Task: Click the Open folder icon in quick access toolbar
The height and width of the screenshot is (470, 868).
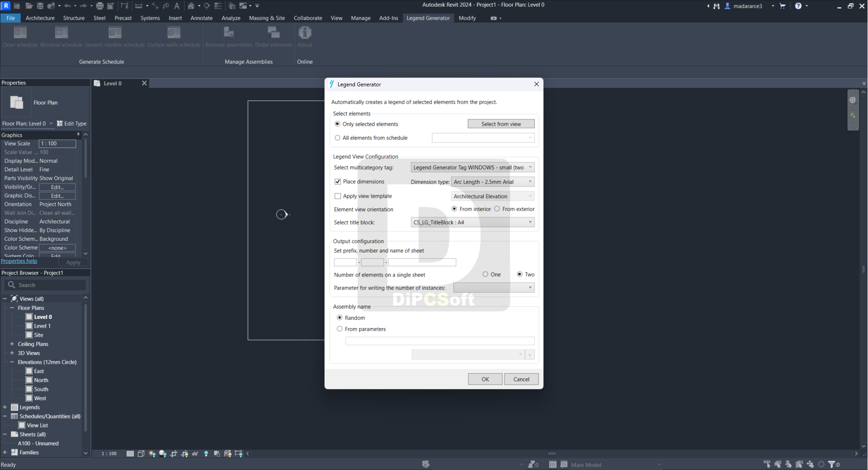Action: coord(29,6)
